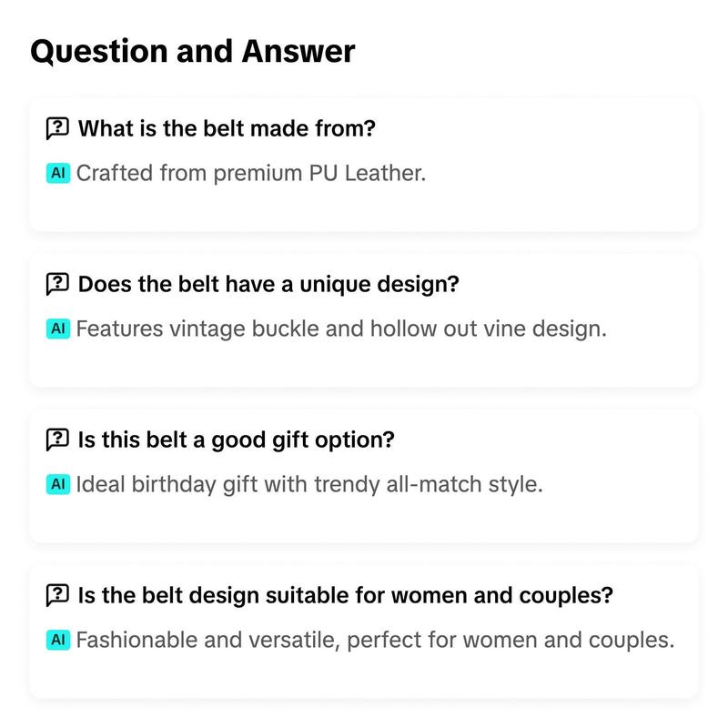Open the 'Does the belt have a unique design?' question
This screenshot has height=728, width=728.
click(268, 284)
